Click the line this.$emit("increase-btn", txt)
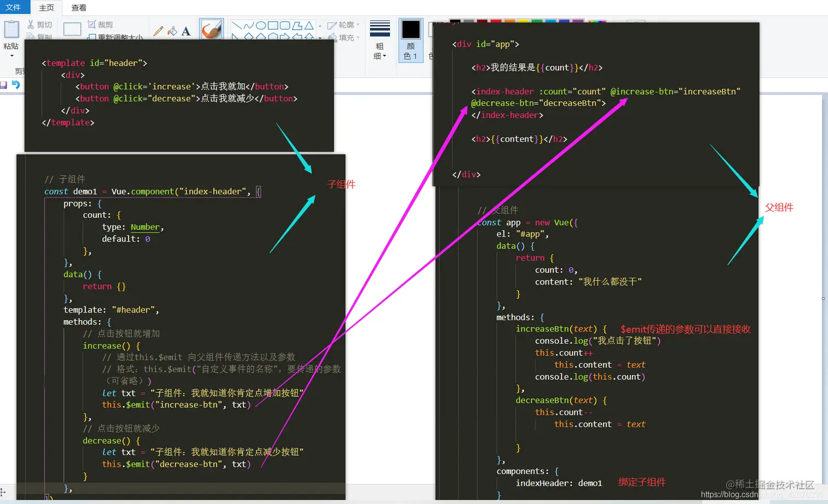The width and height of the screenshot is (828, 504). point(176,405)
